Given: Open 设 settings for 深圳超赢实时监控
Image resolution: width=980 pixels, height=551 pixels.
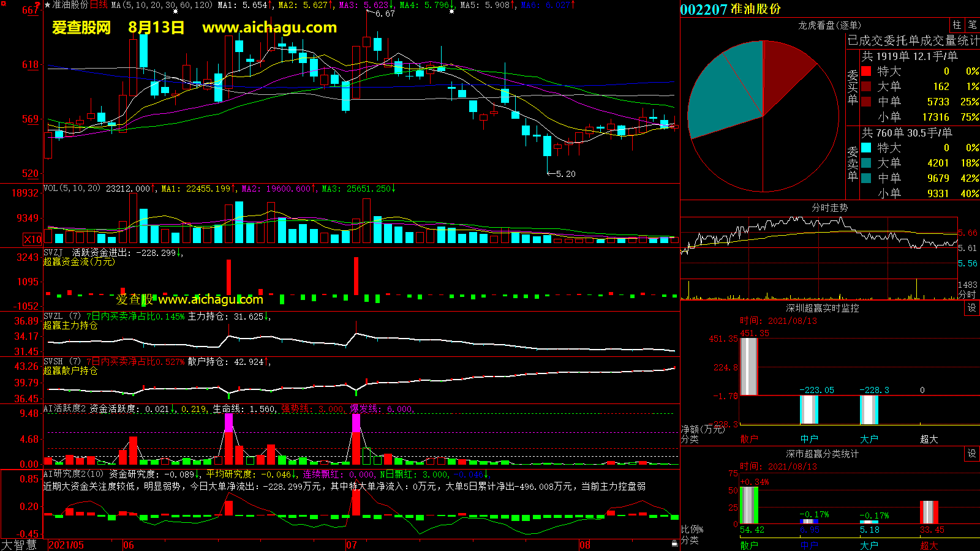Looking at the screenshot, I should click(x=972, y=308).
